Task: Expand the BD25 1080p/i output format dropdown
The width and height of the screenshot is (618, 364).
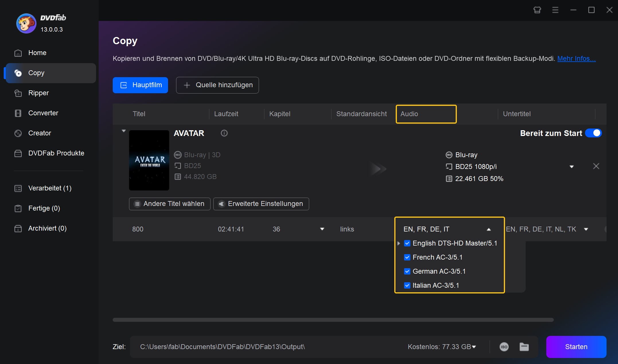Action: point(572,166)
